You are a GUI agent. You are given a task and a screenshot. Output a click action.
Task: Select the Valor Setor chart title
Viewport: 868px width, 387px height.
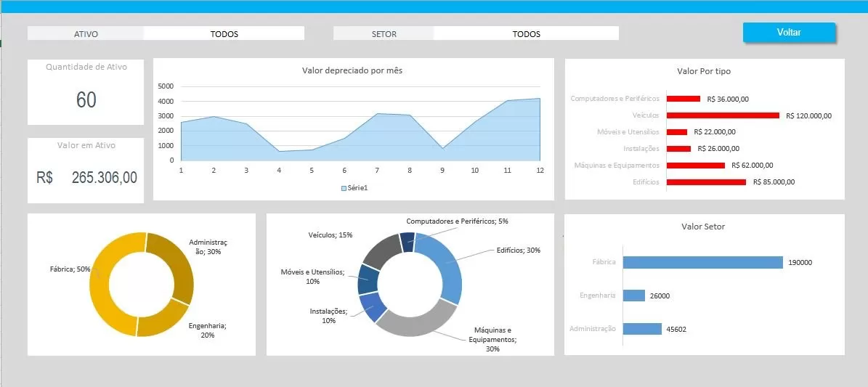[x=703, y=227]
